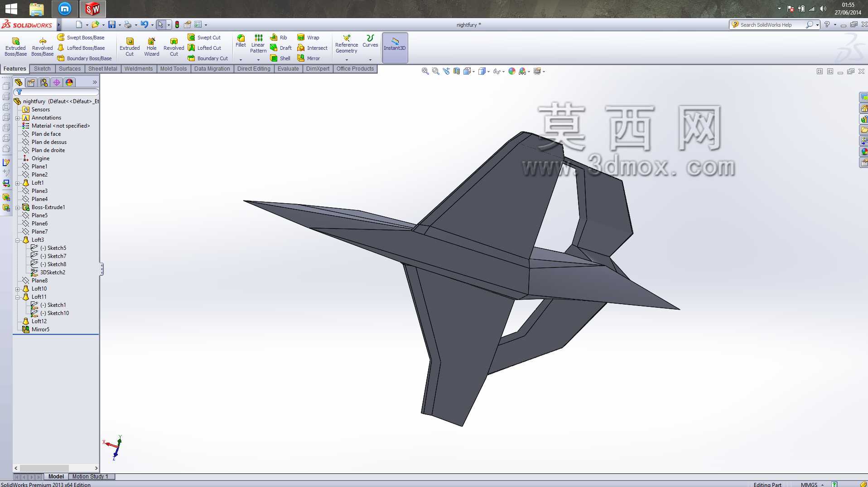Start an Extruded Cut
The width and height of the screenshot is (868, 487).
tap(130, 47)
